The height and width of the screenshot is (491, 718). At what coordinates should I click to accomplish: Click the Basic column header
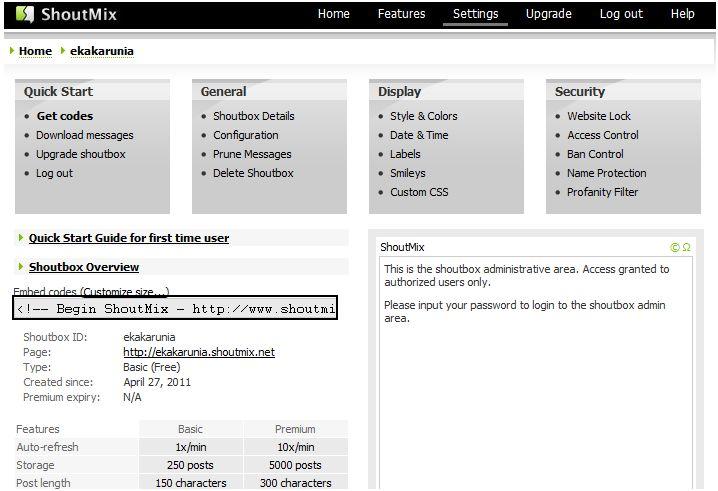pyautogui.click(x=190, y=429)
